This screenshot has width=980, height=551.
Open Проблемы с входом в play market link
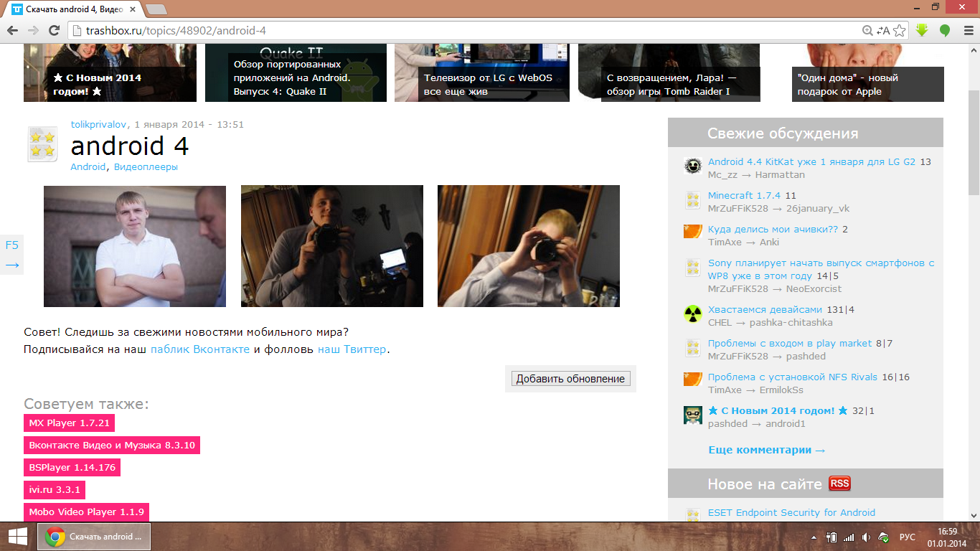pyautogui.click(x=790, y=343)
